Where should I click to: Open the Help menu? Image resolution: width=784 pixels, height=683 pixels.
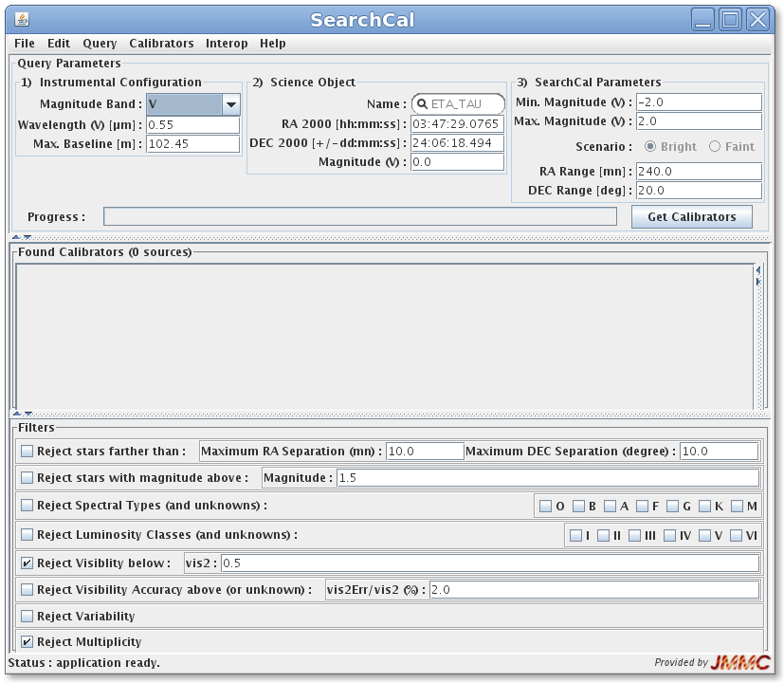(x=272, y=44)
